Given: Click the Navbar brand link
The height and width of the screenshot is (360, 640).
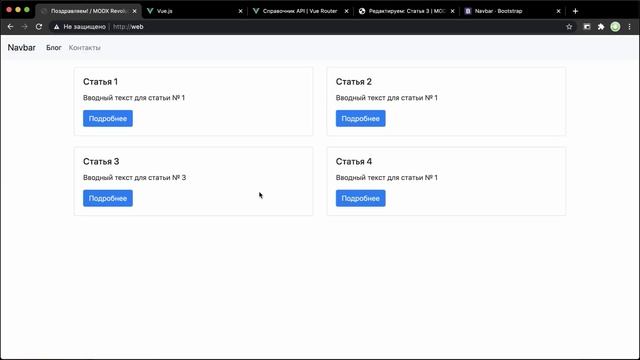Looking at the screenshot, I should coord(22,47).
